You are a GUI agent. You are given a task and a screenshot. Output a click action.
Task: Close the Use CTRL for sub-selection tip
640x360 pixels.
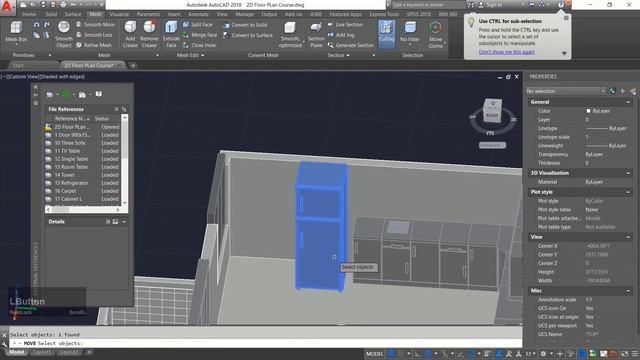[566, 18]
